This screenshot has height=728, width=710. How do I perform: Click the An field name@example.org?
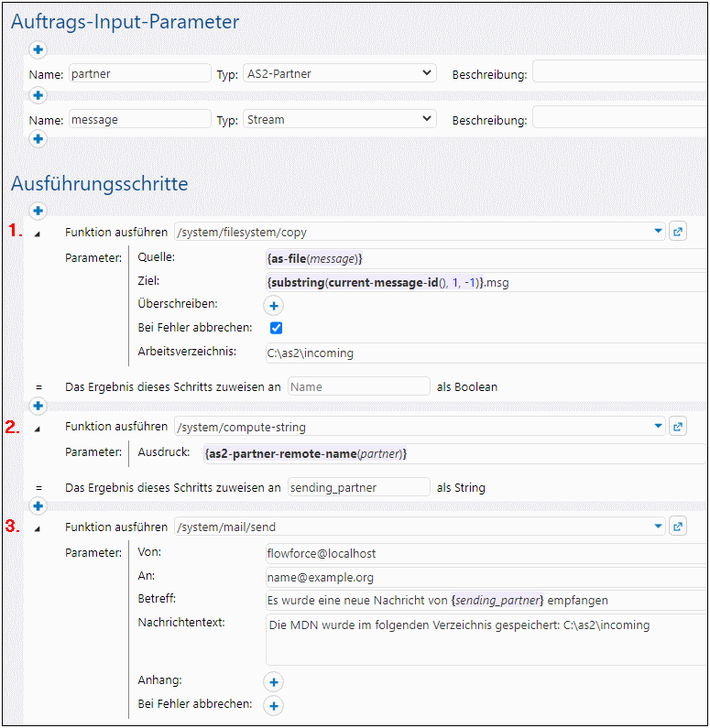point(486,577)
